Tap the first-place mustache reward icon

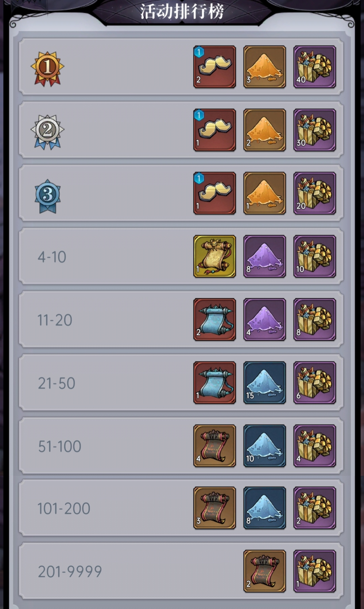click(x=215, y=67)
